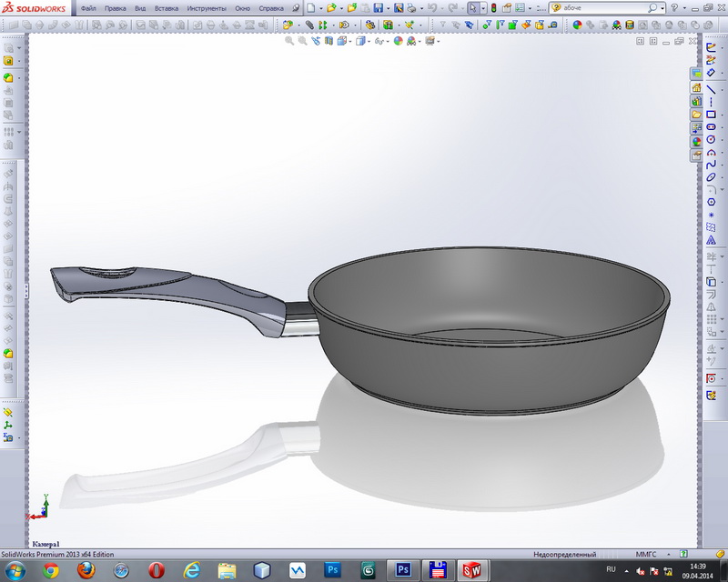Create a new document with the New icon
728x582 pixels.
tap(311, 8)
